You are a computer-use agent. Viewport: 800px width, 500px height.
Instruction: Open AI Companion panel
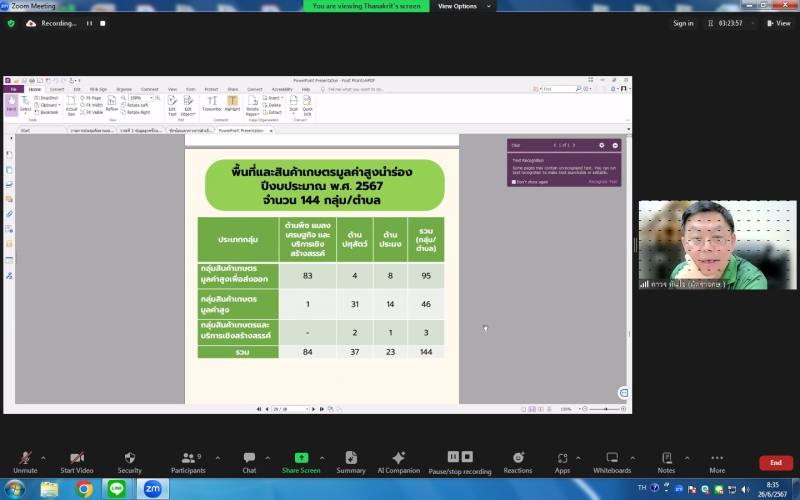(x=398, y=462)
